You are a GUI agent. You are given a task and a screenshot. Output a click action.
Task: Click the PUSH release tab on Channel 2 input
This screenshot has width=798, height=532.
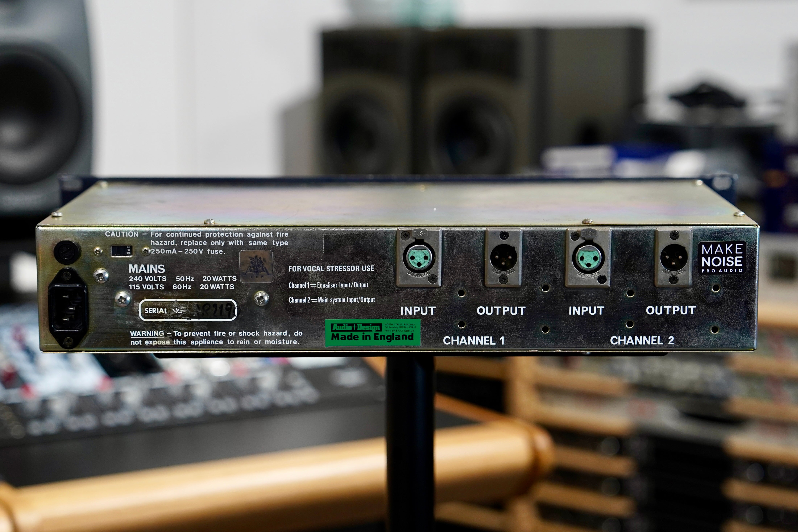coord(588,233)
